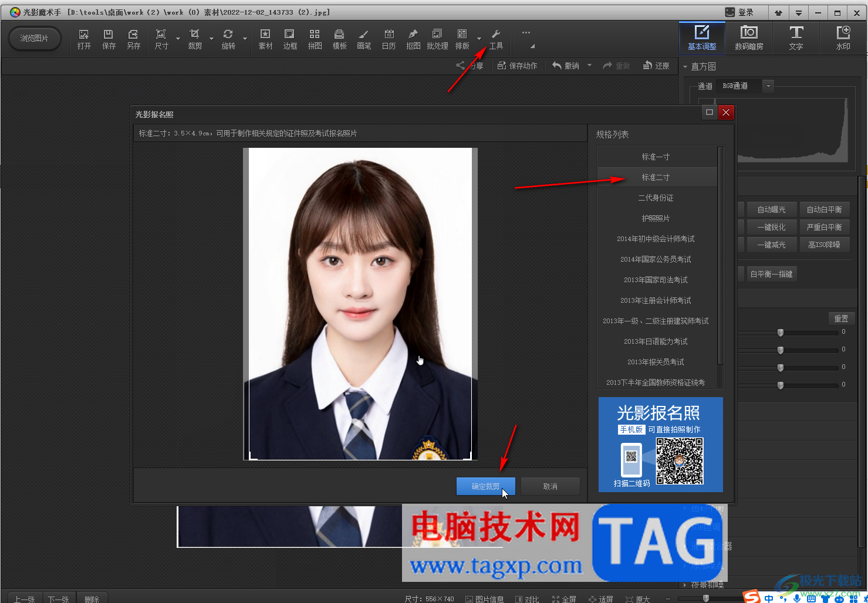The width and height of the screenshot is (868, 603).
Task: Open the RGB通道 channel dropdown
Action: tap(768, 86)
